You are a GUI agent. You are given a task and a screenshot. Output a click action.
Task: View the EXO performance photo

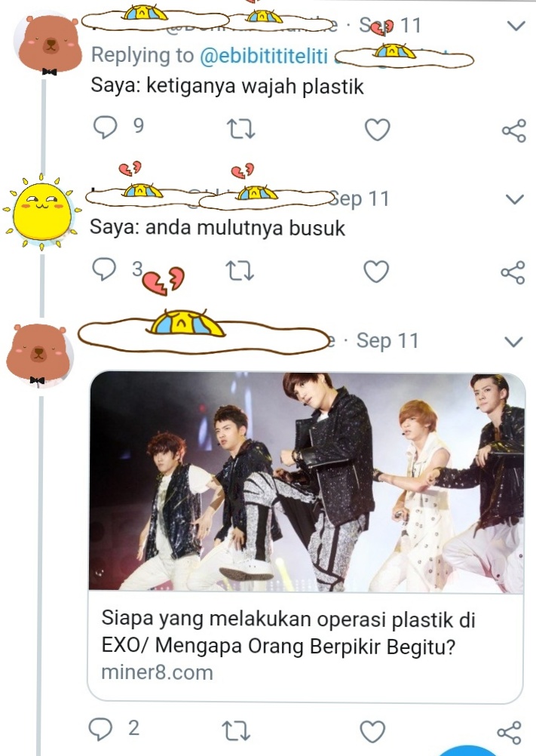click(306, 483)
